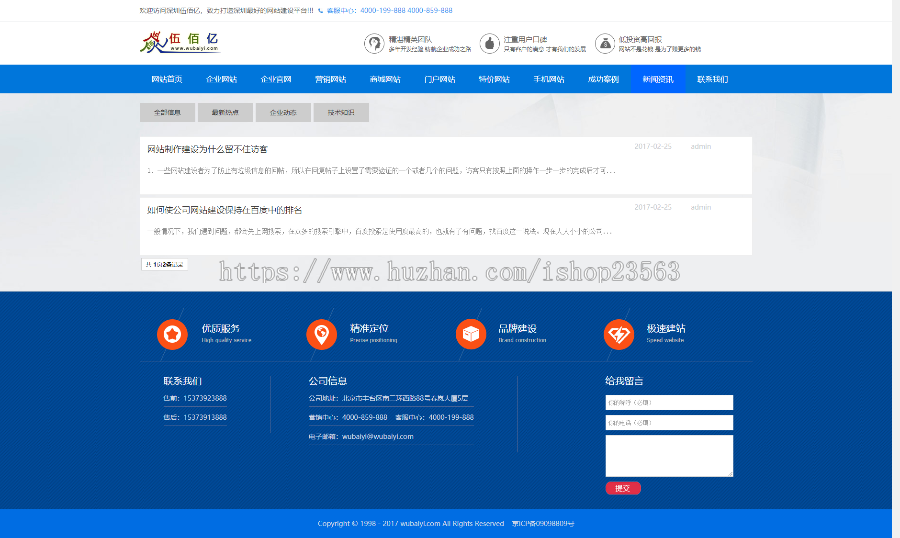900x538 pixels.
Task: Select 特价网站 in the navigation bar
Action: pos(494,79)
